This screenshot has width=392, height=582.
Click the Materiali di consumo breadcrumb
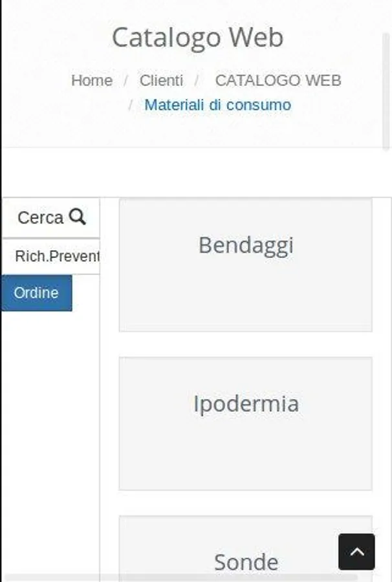217,105
